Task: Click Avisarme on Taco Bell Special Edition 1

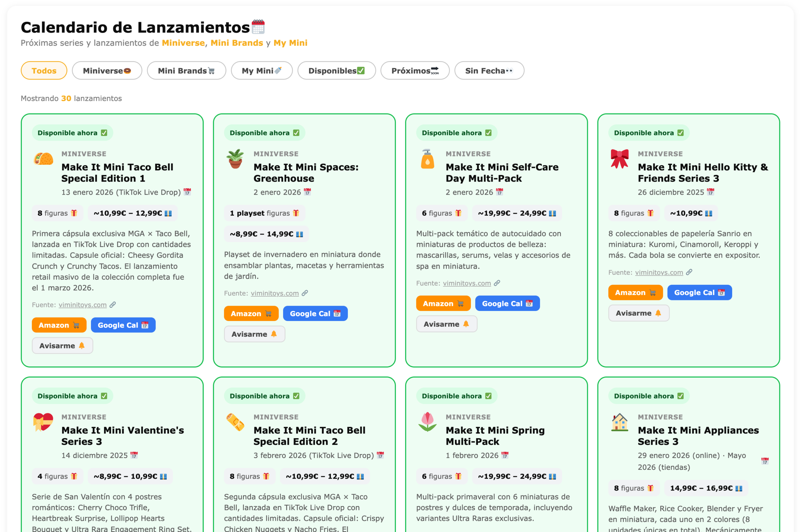Action: tap(62, 346)
